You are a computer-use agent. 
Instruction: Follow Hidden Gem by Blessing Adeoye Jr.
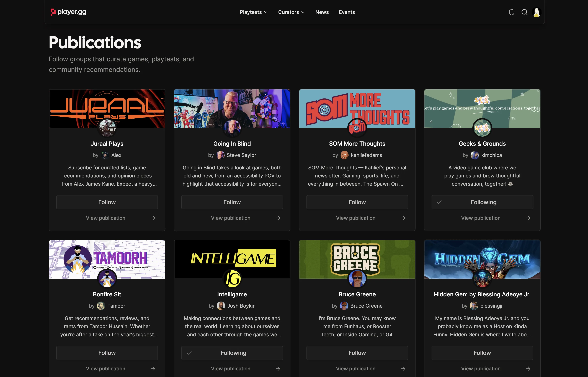[482, 353]
